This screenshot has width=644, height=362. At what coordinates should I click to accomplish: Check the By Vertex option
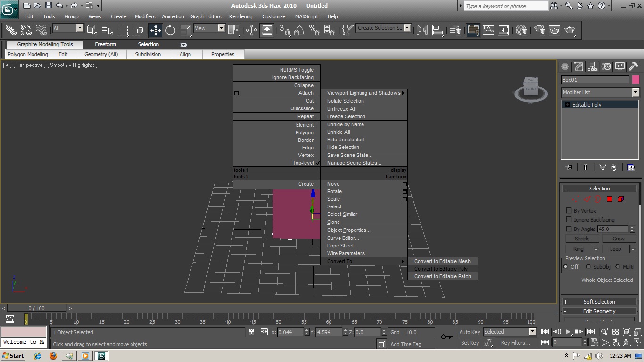click(x=569, y=211)
